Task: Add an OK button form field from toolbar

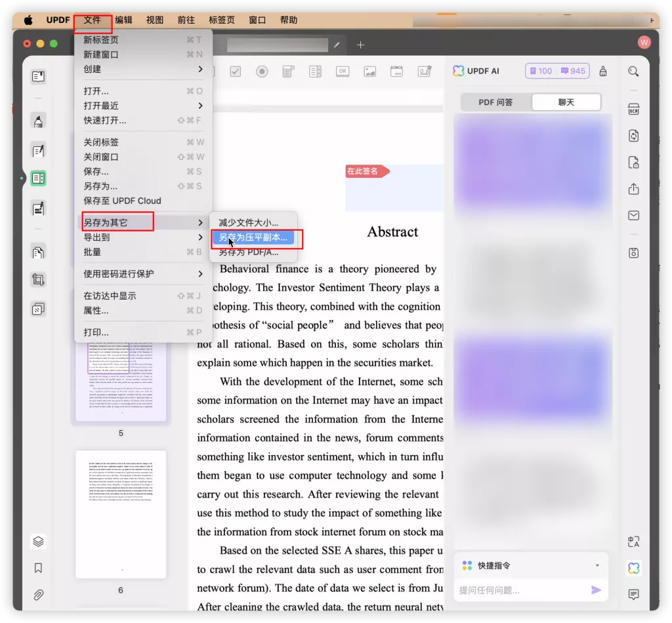Action: coord(343,71)
